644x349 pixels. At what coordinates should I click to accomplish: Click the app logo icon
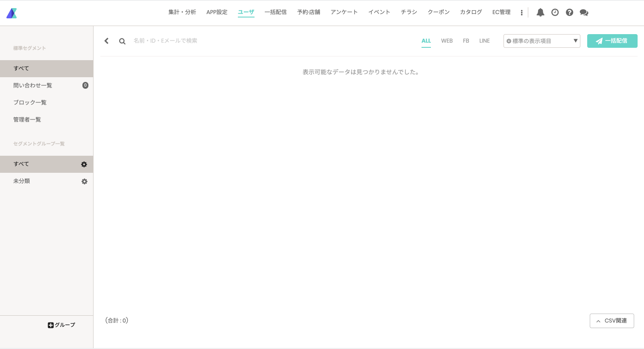pos(12,13)
